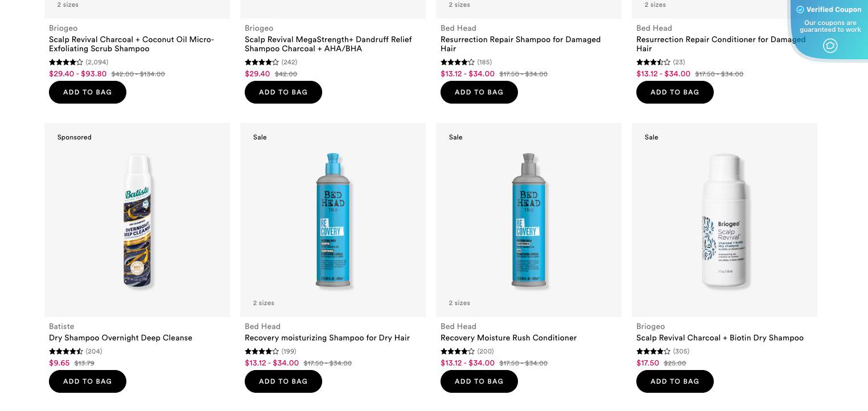This screenshot has width=868, height=411.
Task: Add Resurrection Repair Conditioner to bag
Action: tap(675, 92)
